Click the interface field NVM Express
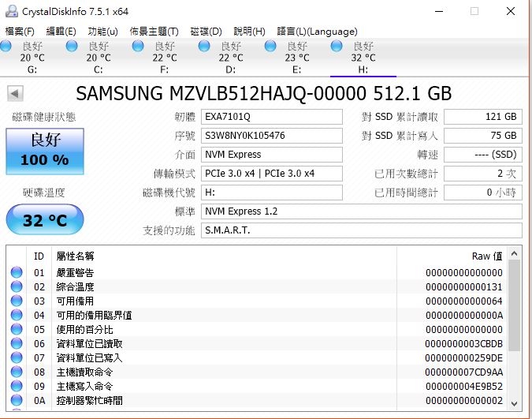 (x=272, y=155)
